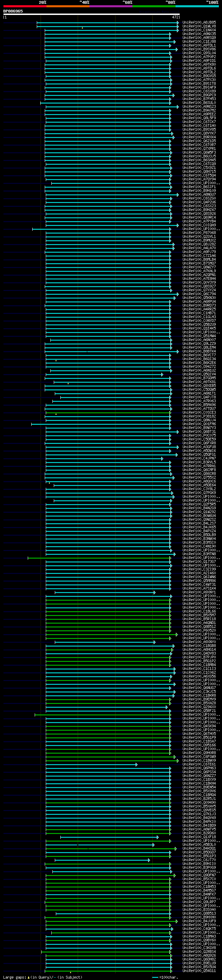Select hit UniRef100_C4JPN7
This screenshot has height=980, width=222.
199,459
